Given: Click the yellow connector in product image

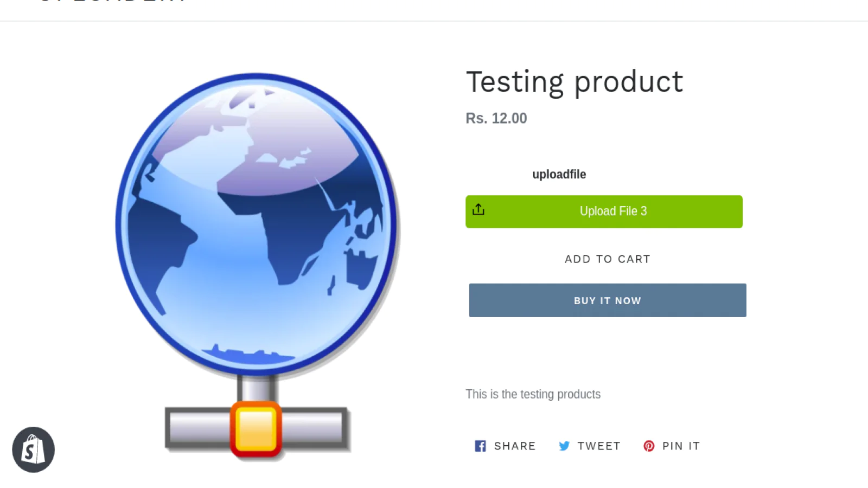Looking at the screenshot, I should point(256,429).
